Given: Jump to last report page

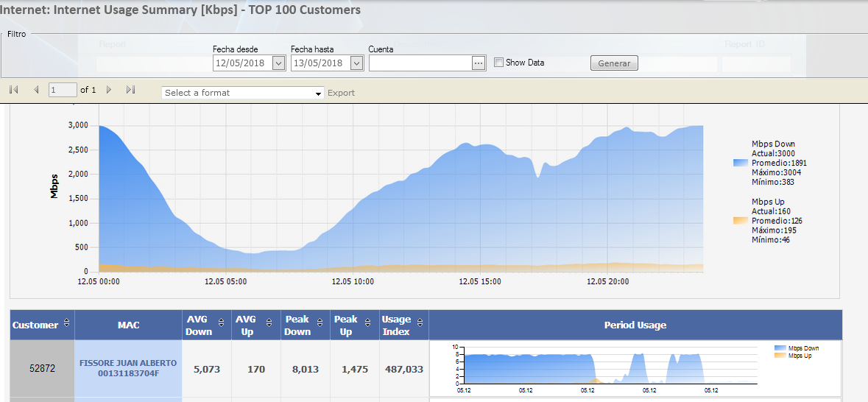Looking at the screenshot, I should pos(131,90).
